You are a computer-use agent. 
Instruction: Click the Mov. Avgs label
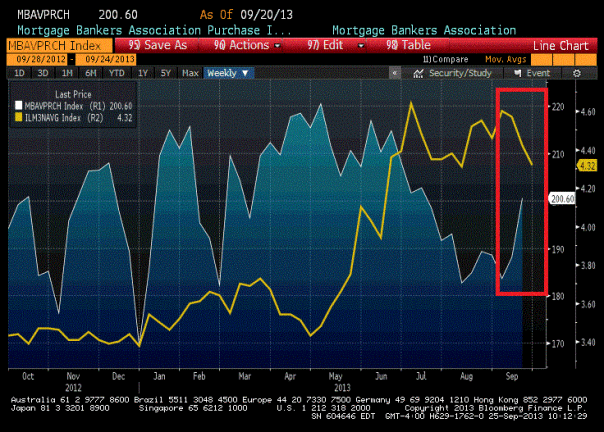tap(505, 59)
